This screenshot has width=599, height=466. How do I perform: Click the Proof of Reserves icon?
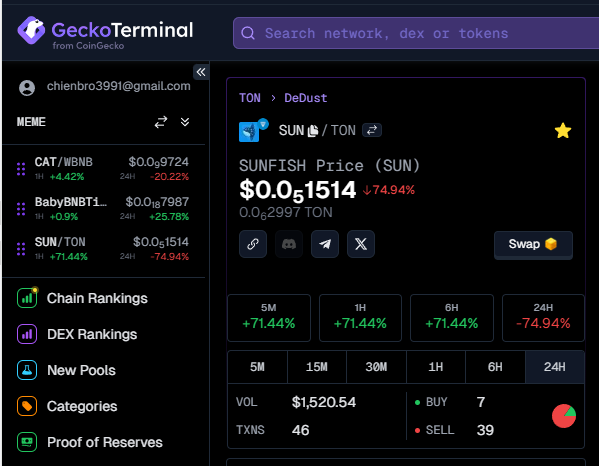point(27,442)
